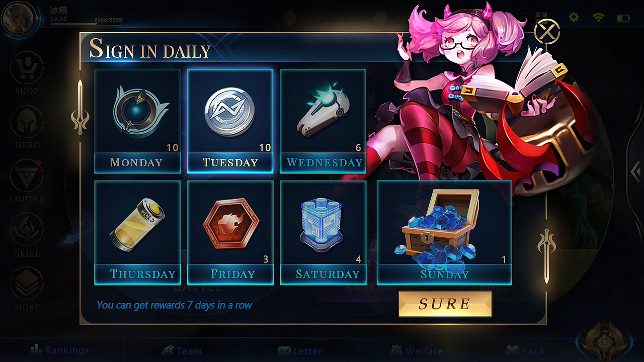Select the Friday hexagon badge reward
Viewport: 644px width, 362px height.
click(230, 233)
